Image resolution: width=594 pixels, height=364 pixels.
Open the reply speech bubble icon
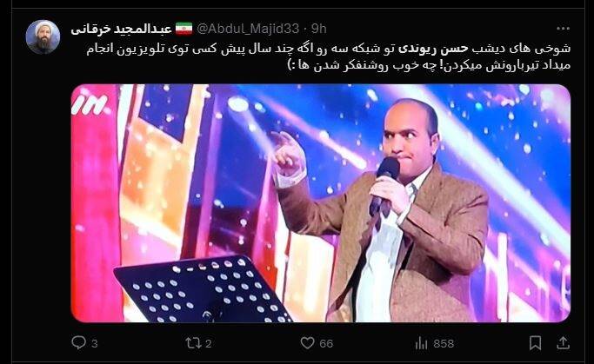coord(79,342)
